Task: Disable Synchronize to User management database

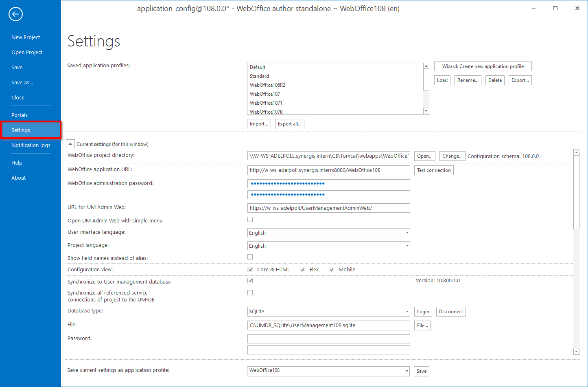Action: [250, 280]
